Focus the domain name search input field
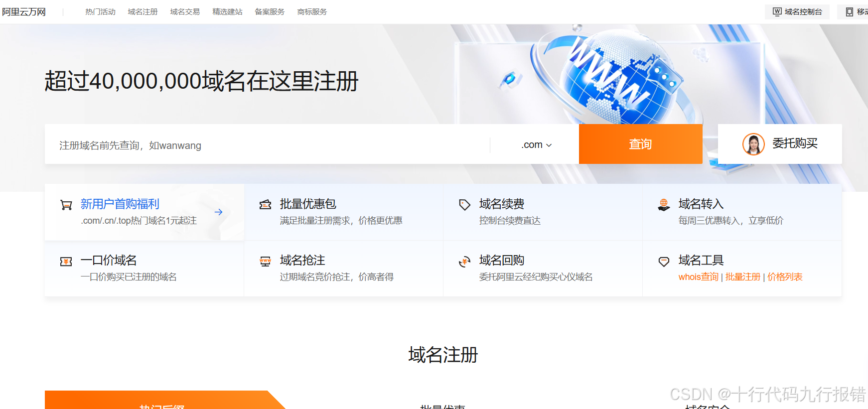The height and width of the screenshot is (409, 868). [268, 145]
